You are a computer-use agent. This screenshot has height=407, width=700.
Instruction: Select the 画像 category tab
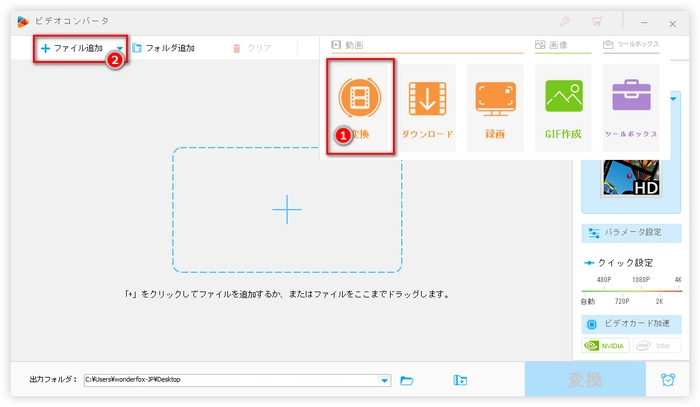coord(550,45)
